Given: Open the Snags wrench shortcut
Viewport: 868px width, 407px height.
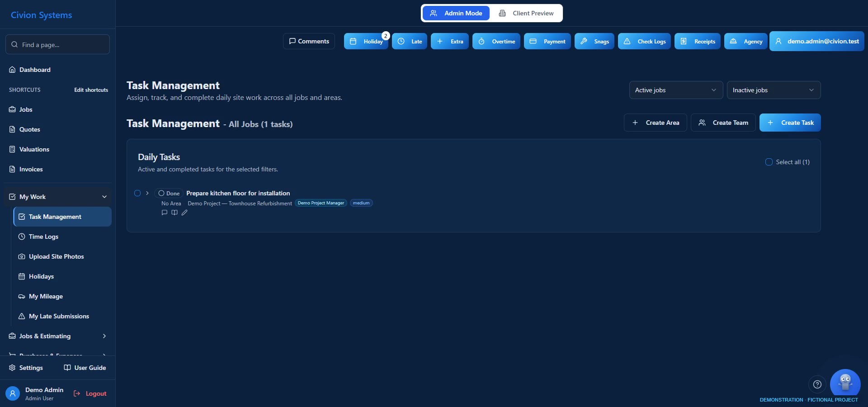Looking at the screenshot, I should coord(594,41).
